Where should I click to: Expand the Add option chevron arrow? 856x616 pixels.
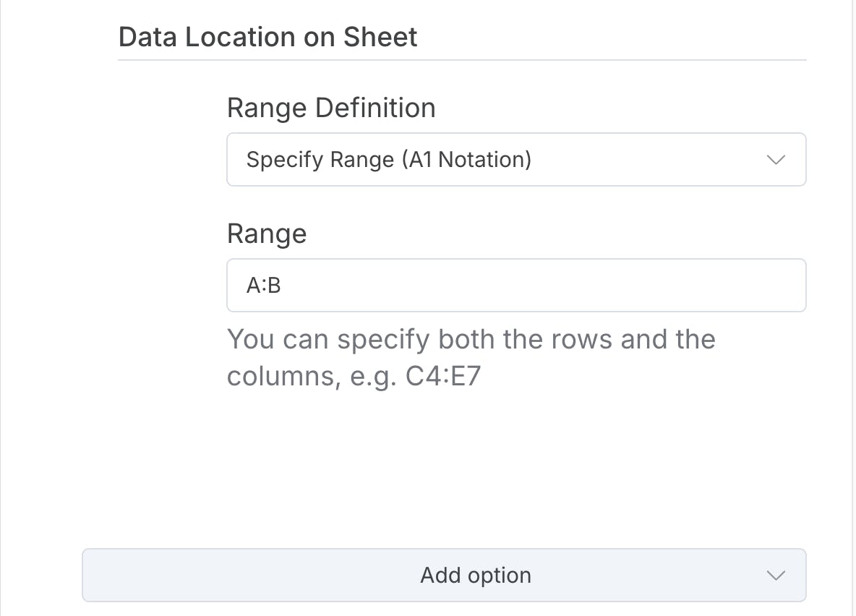coord(775,576)
